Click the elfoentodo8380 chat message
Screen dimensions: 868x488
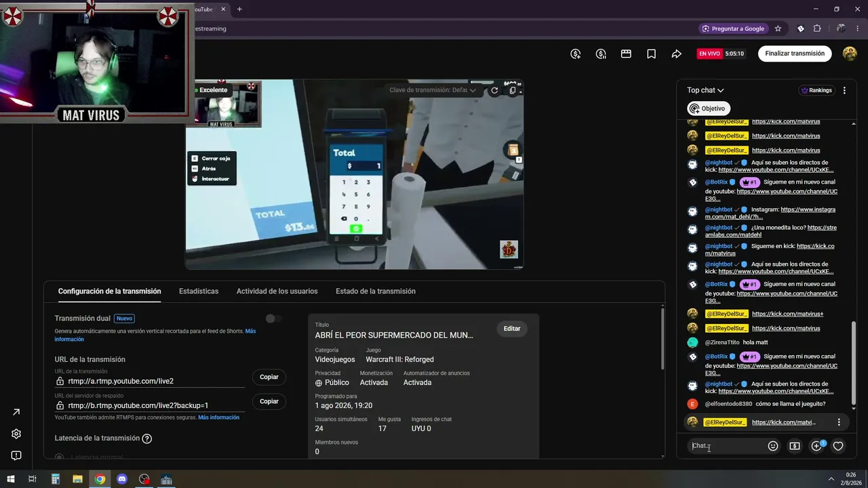tap(765, 404)
